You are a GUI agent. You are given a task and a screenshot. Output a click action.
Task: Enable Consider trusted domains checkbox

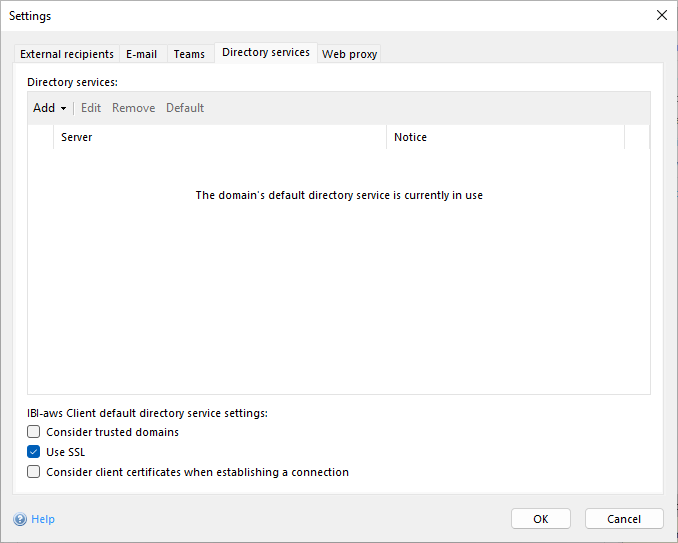click(34, 432)
